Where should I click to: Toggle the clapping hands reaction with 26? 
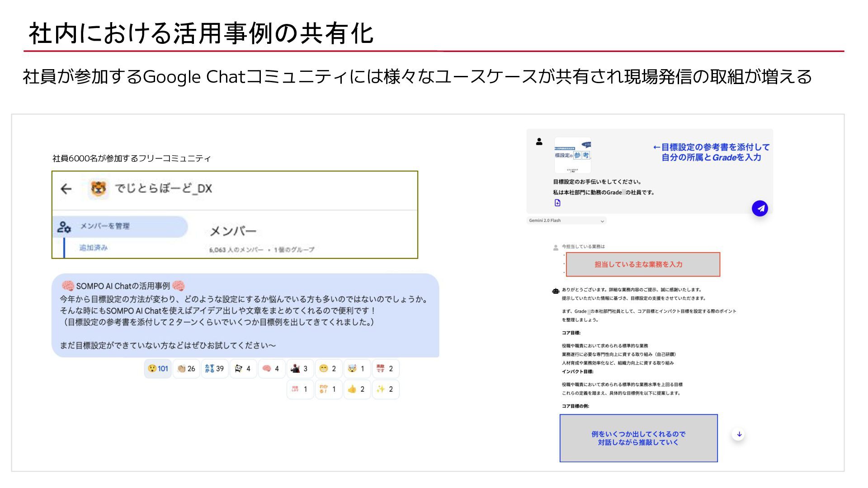186,369
